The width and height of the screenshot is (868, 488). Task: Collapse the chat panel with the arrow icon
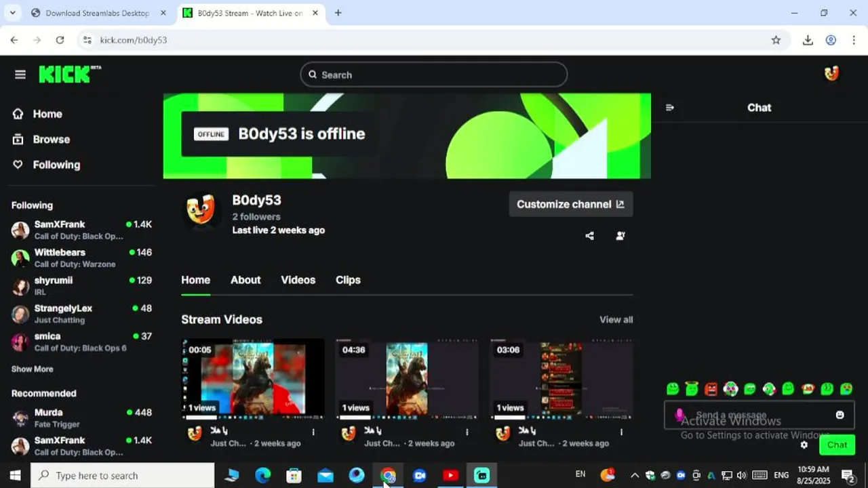(x=670, y=108)
